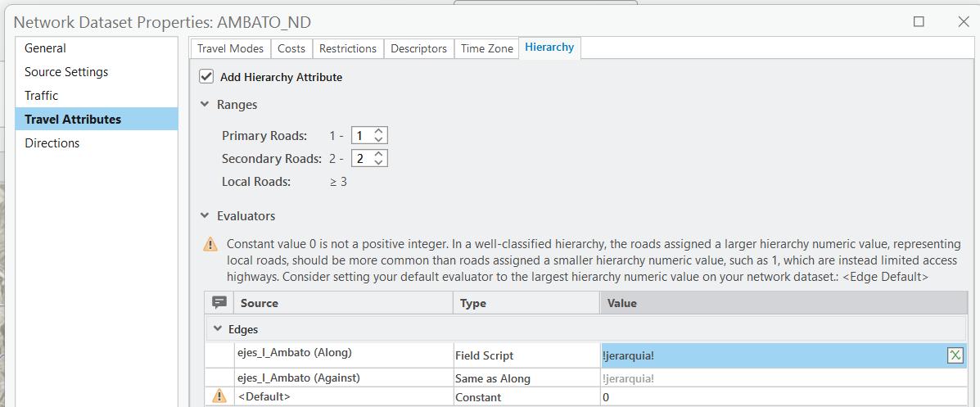This screenshot has width=980, height=407.
Task: Open the field script editor icon
Action: click(x=955, y=355)
